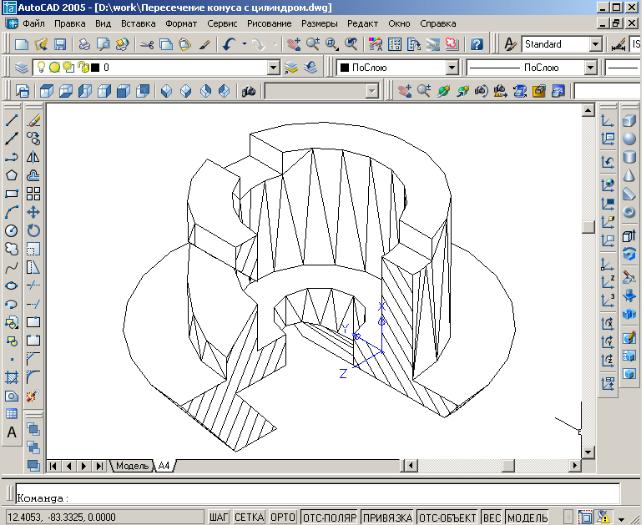The height and width of the screenshot is (525, 642).
Task: Jump to last layout tab arrow
Action: pos(99,466)
